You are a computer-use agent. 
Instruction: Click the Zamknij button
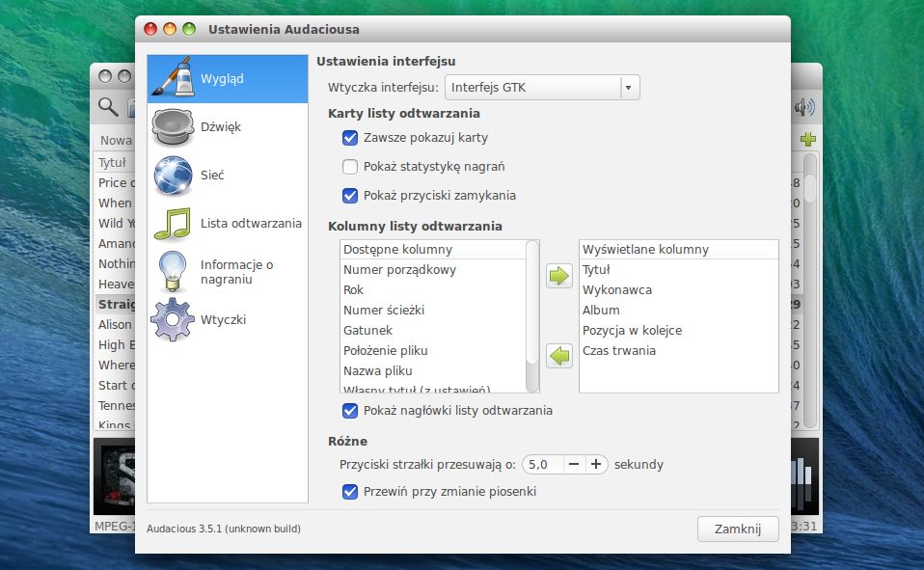click(x=738, y=529)
